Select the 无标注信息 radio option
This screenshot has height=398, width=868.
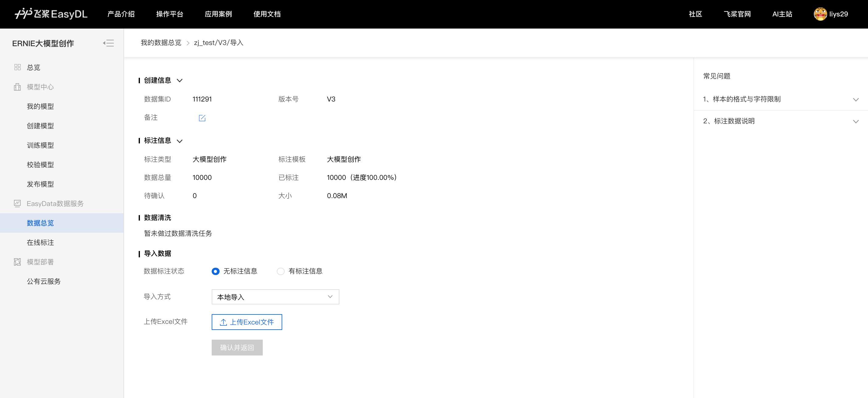click(215, 271)
